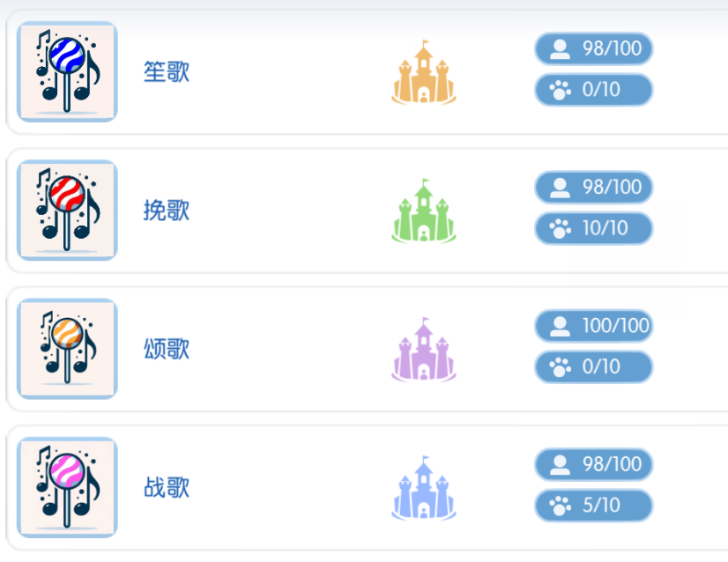The image size is (728, 562).
Task: Open the 挽歌 guild name
Action: click(167, 211)
